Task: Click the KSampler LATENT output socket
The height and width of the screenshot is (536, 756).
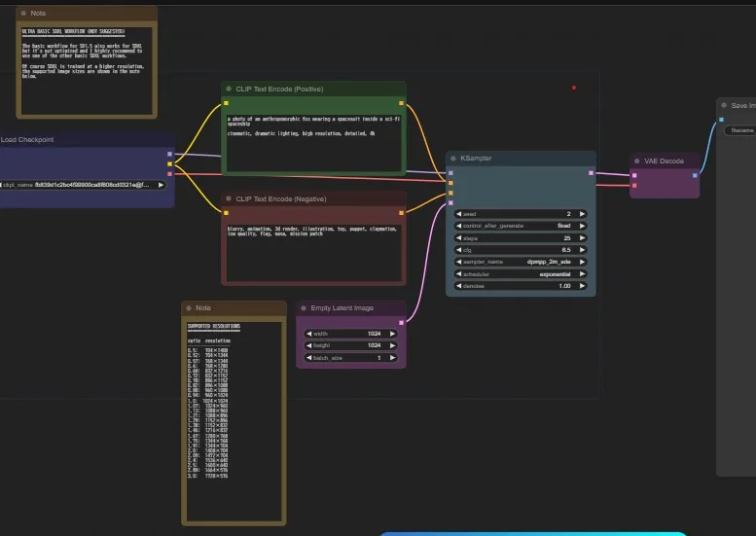Action: 591,173
